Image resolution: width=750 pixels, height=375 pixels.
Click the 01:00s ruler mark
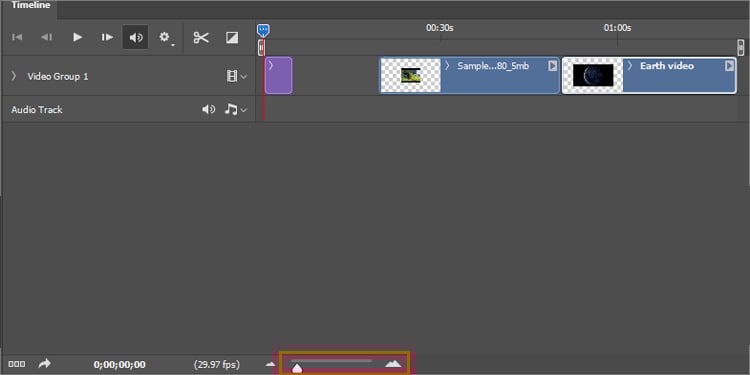click(617, 28)
